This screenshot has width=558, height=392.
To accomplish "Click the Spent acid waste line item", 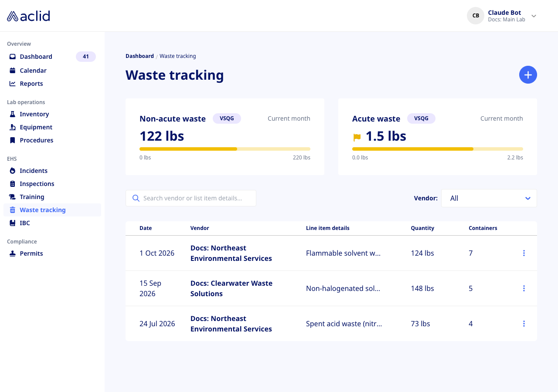I will pyautogui.click(x=344, y=324).
